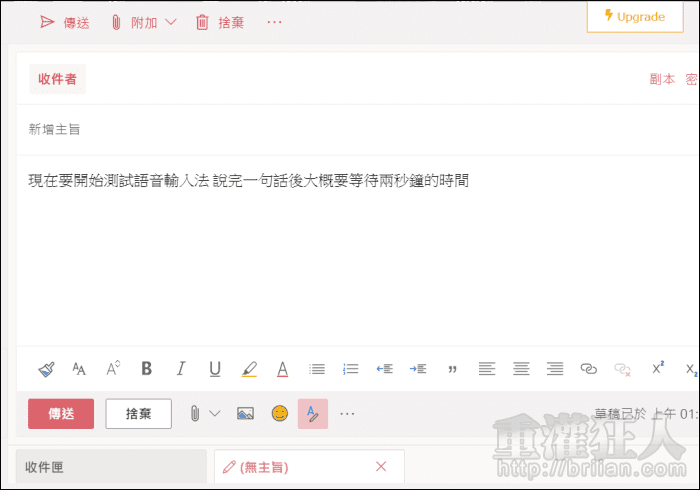Screen dimensions: 700x490
Task: Open the 附加 dropdown in top toolbar
Action: 170,22
